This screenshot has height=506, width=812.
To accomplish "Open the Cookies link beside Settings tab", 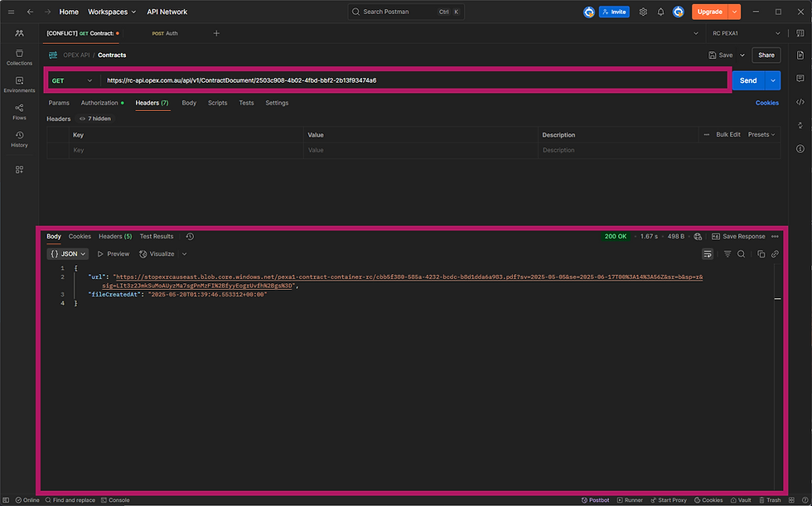I will 767,103.
